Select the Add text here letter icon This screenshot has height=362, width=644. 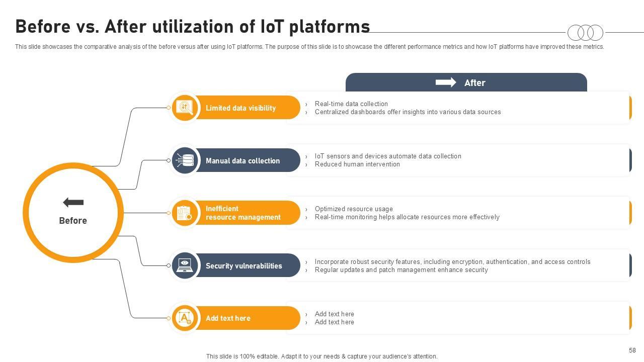click(x=185, y=318)
